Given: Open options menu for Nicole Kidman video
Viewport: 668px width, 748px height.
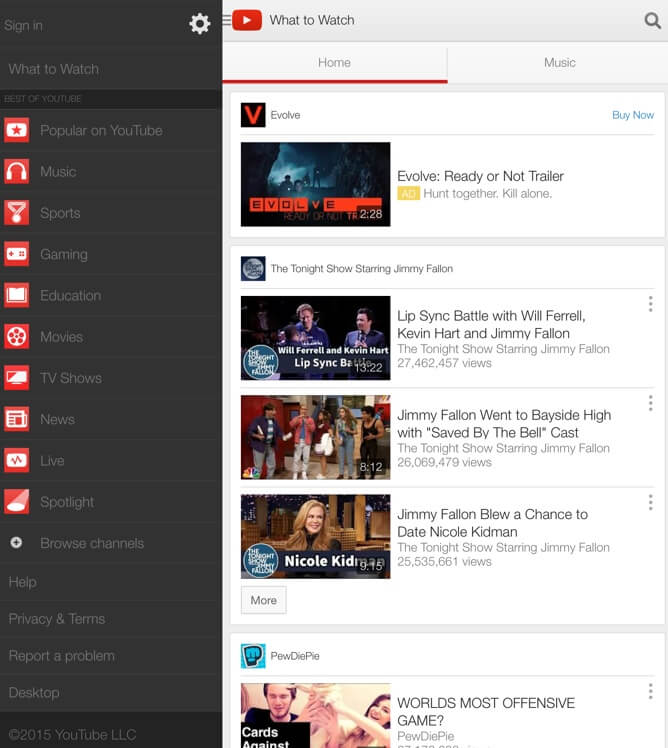Looking at the screenshot, I should click(650, 502).
